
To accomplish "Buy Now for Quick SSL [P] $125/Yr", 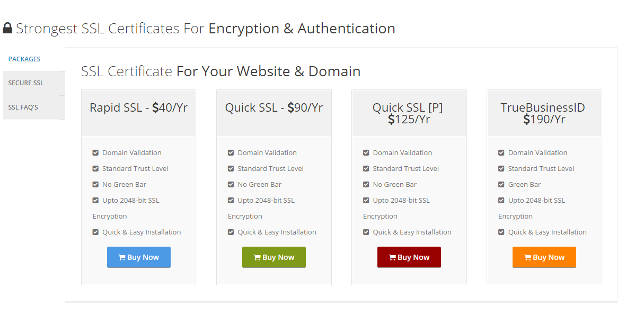I will (409, 257).
